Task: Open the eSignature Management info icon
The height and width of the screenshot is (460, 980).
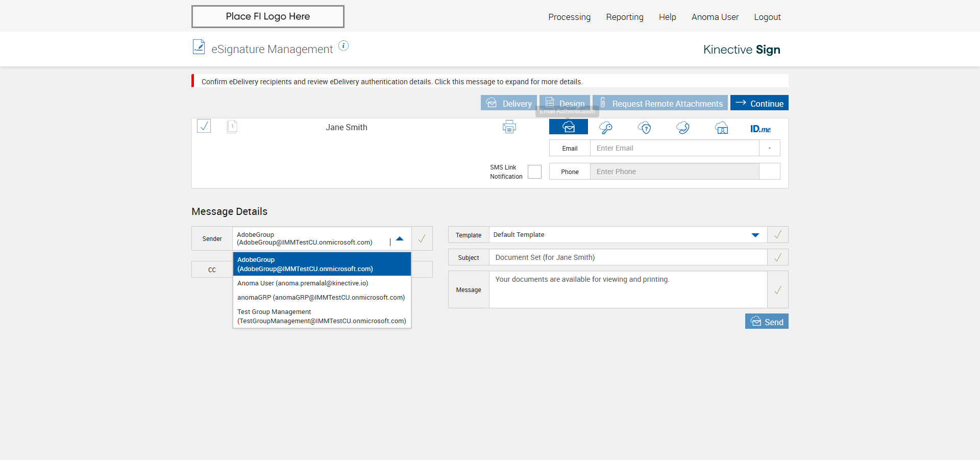Action: [x=344, y=46]
